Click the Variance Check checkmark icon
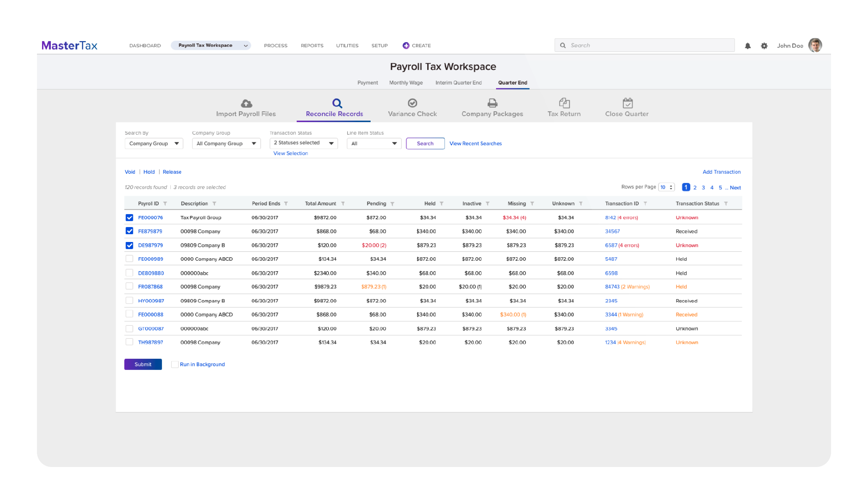Viewport: 868px width, 504px height. [x=412, y=103]
